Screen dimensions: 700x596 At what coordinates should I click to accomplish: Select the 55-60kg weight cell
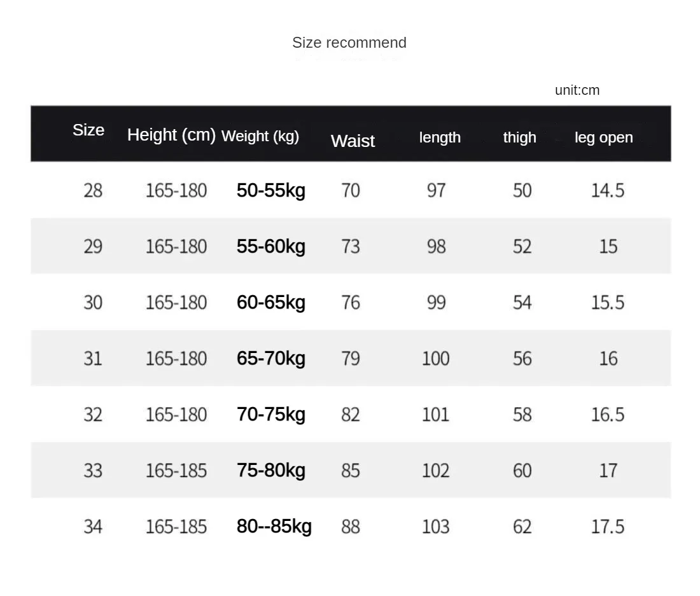coord(271,246)
